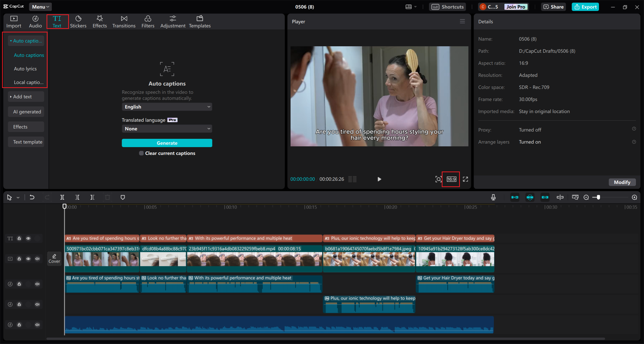Click the Export button
Image resolution: width=644 pixels, height=344 pixels.
coord(586,6)
